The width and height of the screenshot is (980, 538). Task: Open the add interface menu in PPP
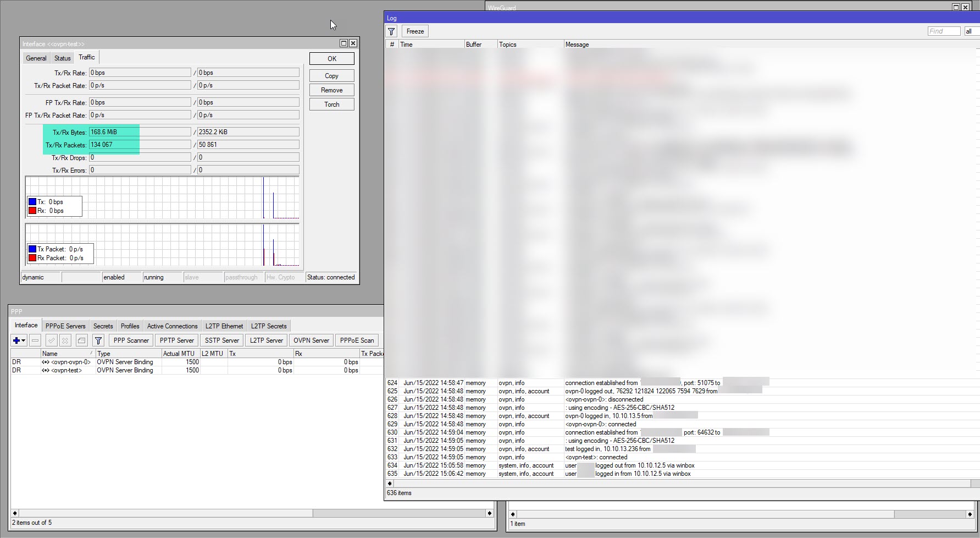[19, 341]
